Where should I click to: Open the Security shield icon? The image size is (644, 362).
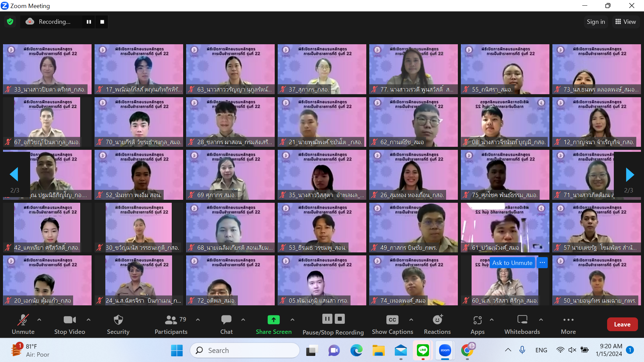[118, 320]
